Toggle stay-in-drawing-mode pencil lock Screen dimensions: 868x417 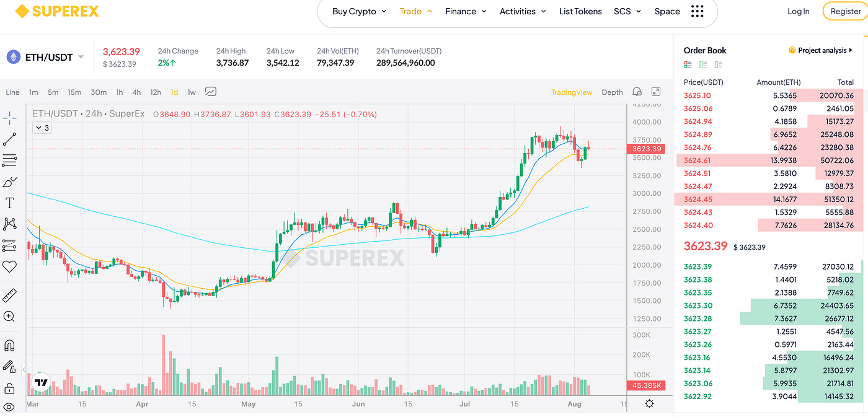pos(9,366)
